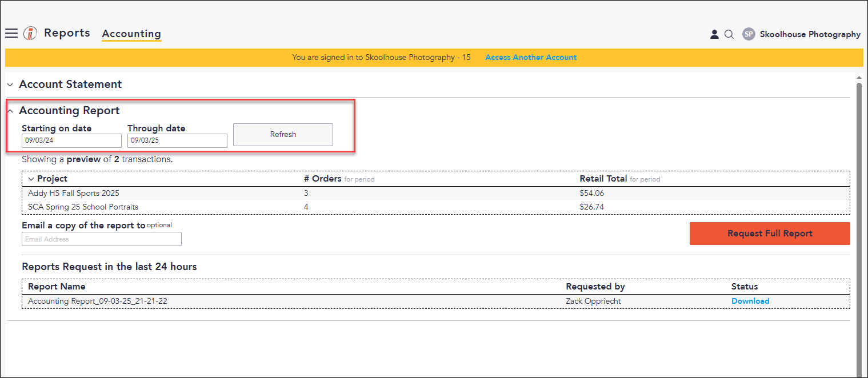This screenshot has height=378, width=868.
Task: Focus the Through date field
Action: (x=177, y=140)
